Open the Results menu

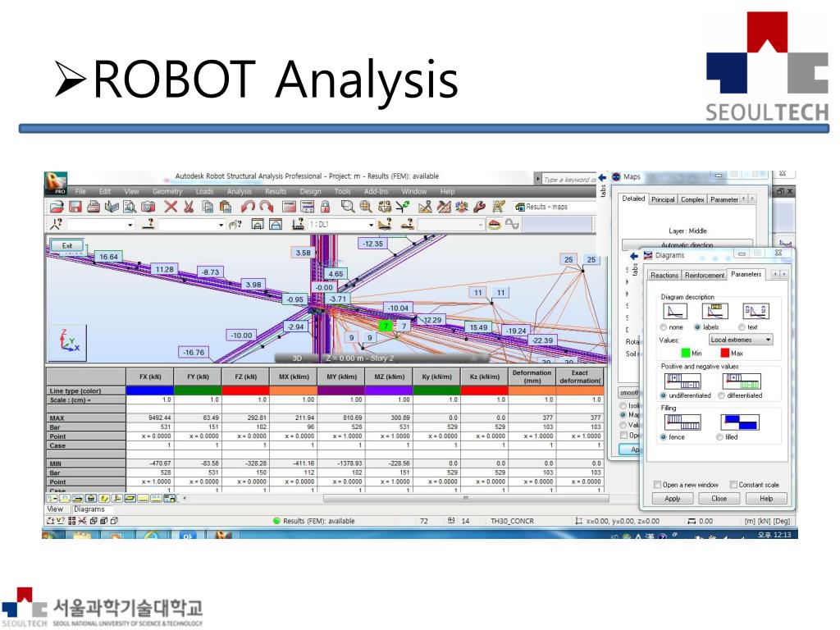(276, 191)
